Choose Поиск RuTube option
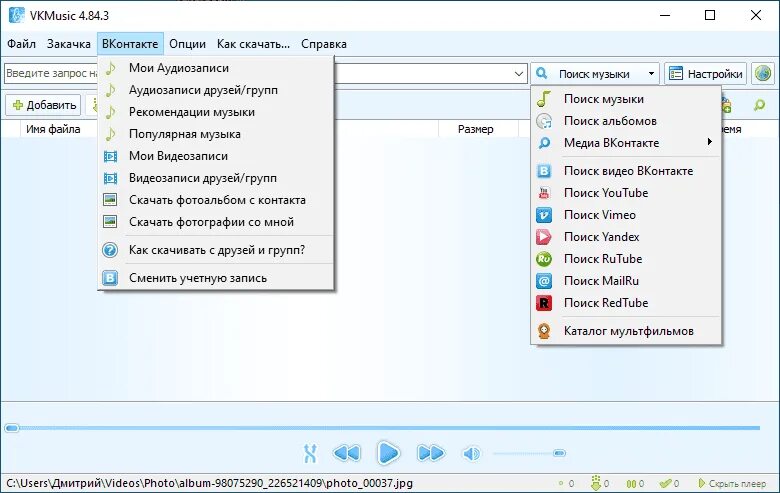This screenshot has height=493, width=780. tap(626, 259)
